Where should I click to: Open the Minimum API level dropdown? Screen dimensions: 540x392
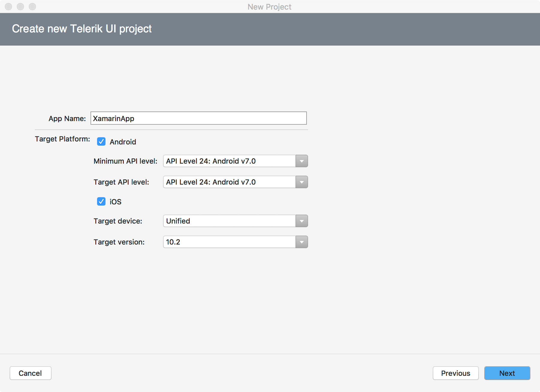[235, 161]
